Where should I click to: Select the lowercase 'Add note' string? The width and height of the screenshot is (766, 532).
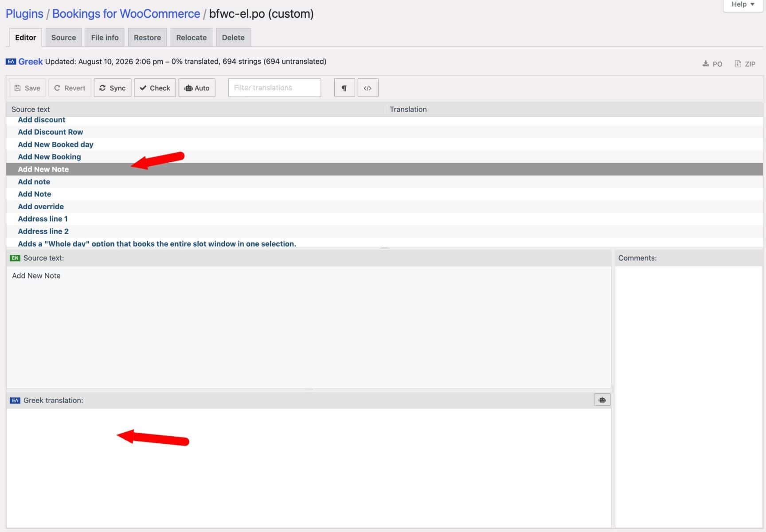[x=384, y=182]
